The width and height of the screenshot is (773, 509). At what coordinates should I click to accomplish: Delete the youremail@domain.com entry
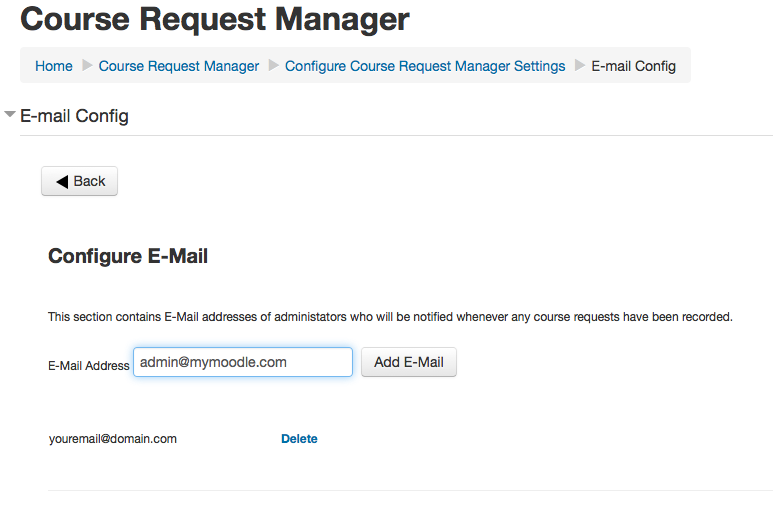coord(299,439)
